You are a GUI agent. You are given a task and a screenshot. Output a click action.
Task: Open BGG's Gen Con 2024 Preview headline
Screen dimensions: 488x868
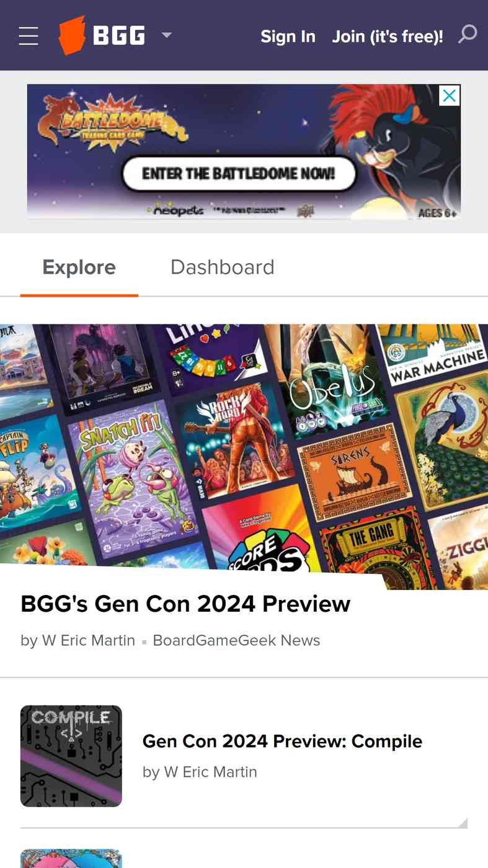(x=185, y=604)
